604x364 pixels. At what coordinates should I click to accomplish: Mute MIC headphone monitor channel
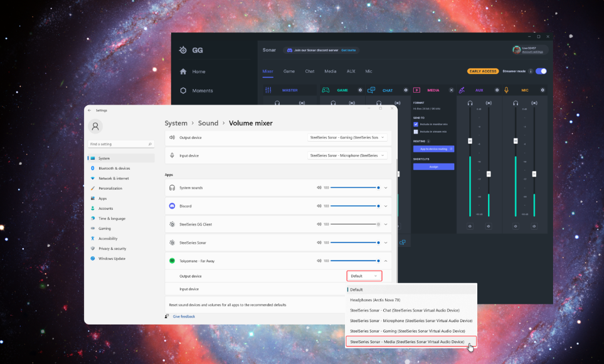pyautogui.click(x=516, y=226)
